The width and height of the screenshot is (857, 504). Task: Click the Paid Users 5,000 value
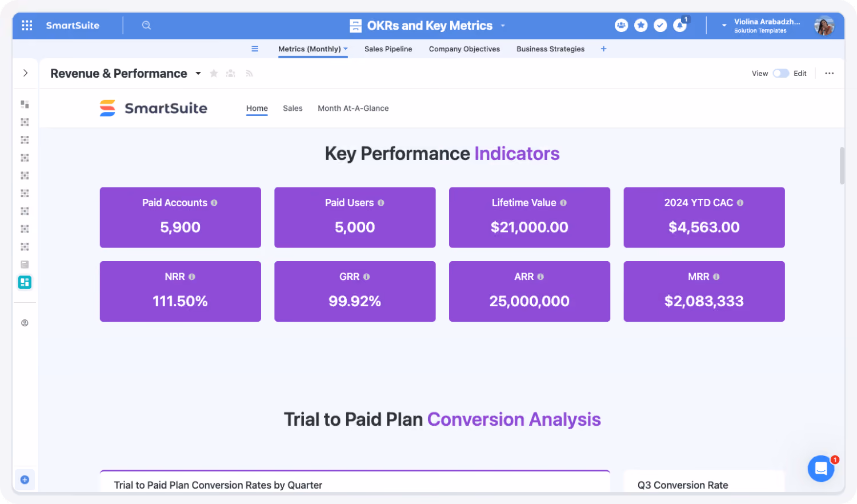pyautogui.click(x=355, y=227)
